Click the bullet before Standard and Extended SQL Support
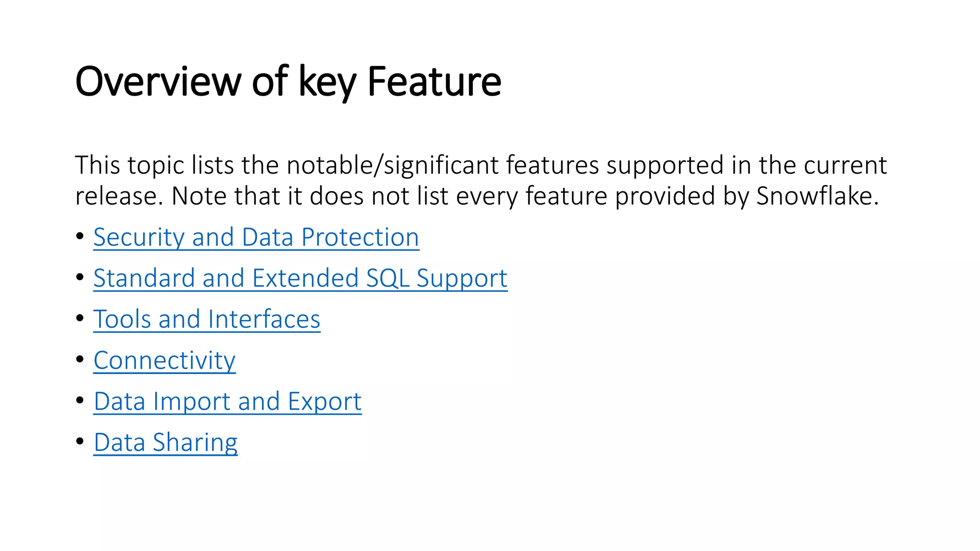 pos(80,277)
